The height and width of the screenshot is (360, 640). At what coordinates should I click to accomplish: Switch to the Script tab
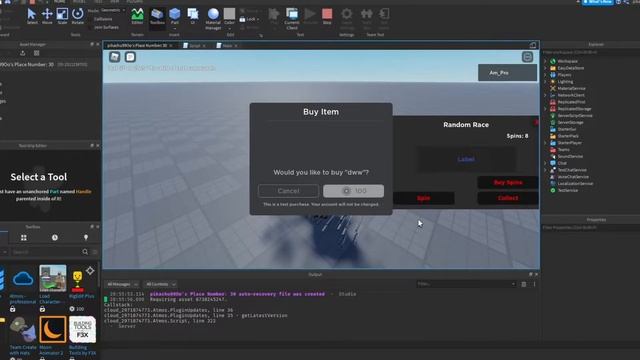click(194, 45)
